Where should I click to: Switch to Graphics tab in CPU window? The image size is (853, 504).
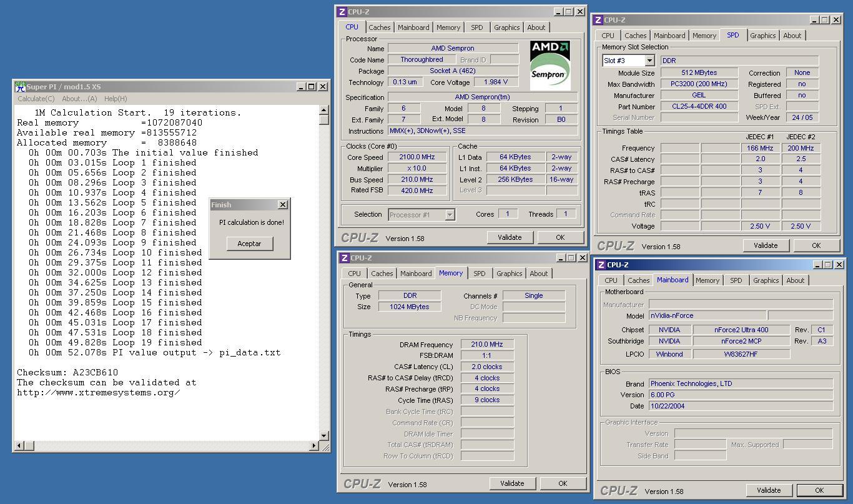pos(506,27)
